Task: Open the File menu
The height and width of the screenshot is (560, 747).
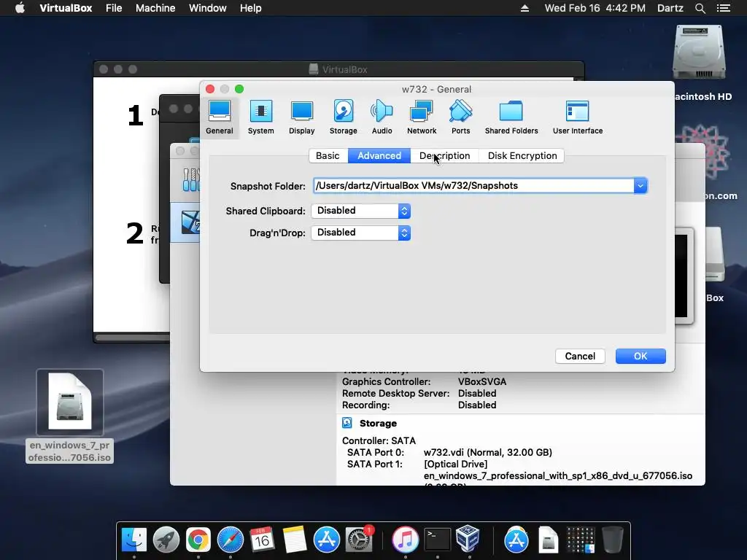Action: [114, 8]
